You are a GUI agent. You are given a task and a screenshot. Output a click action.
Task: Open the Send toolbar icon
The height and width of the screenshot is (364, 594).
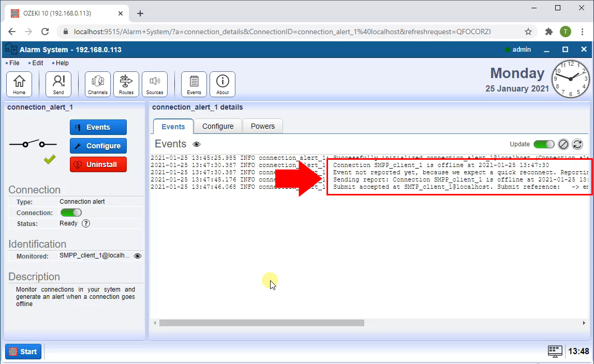pyautogui.click(x=58, y=84)
